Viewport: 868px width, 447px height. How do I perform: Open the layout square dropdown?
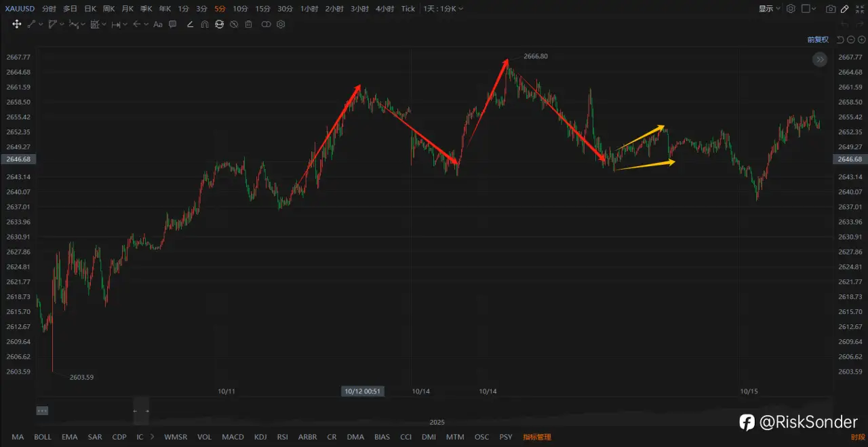tap(809, 9)
